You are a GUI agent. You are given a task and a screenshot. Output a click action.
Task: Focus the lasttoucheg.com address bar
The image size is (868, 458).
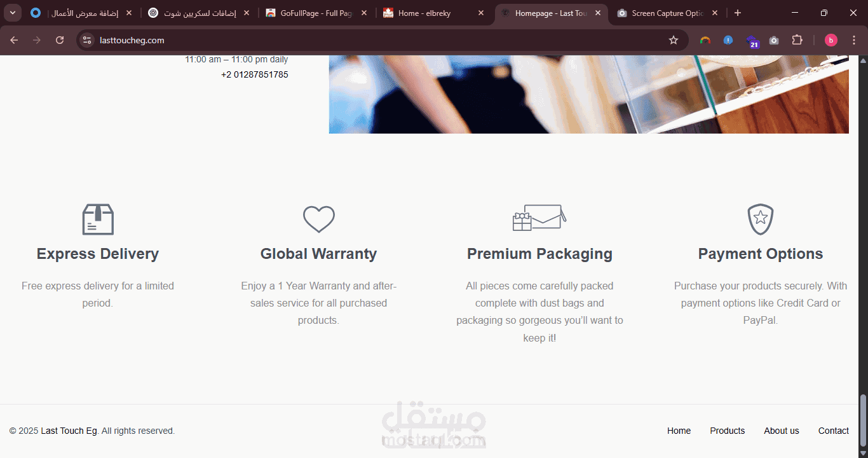pos(381,40)
